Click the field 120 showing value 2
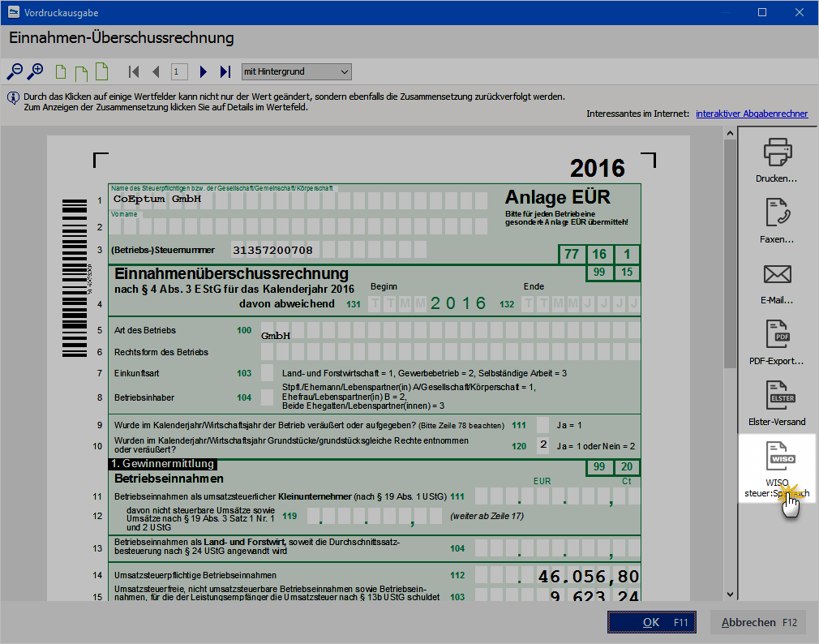This screenshot has height=644, width=819. (x=543, y=445)
